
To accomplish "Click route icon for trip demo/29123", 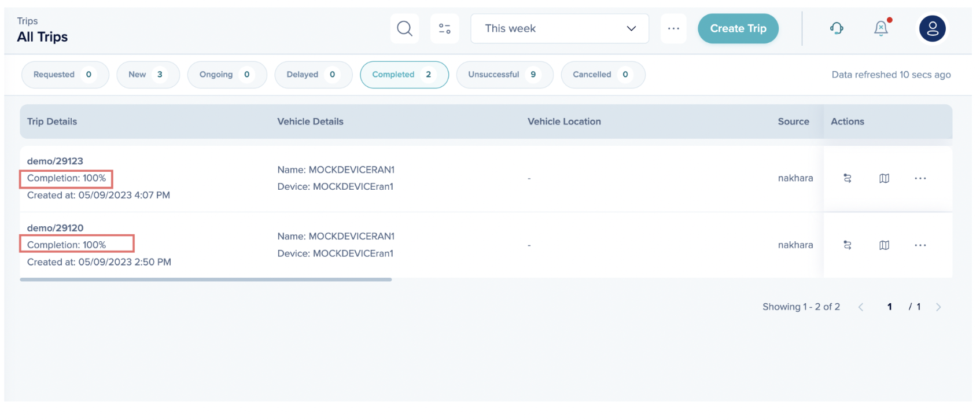I will click(848, 178).
